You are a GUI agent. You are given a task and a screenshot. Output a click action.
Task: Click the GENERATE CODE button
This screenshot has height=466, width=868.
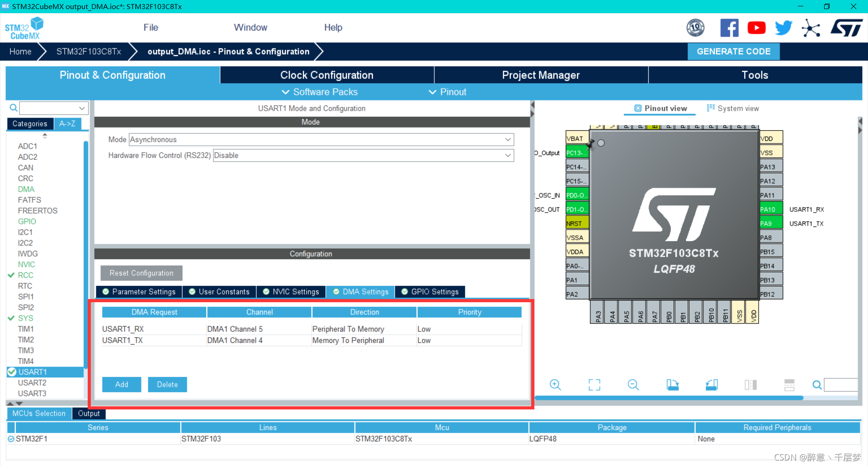[x=734, y=52]
